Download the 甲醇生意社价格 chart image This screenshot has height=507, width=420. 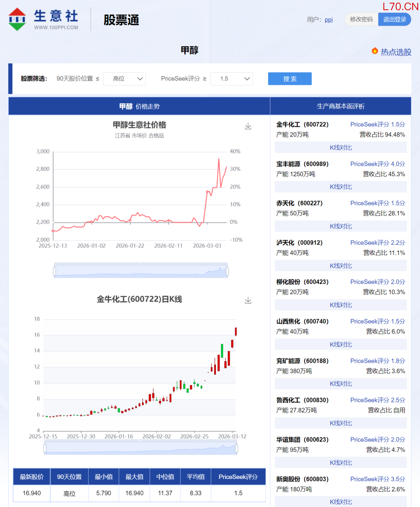point(248,126)
